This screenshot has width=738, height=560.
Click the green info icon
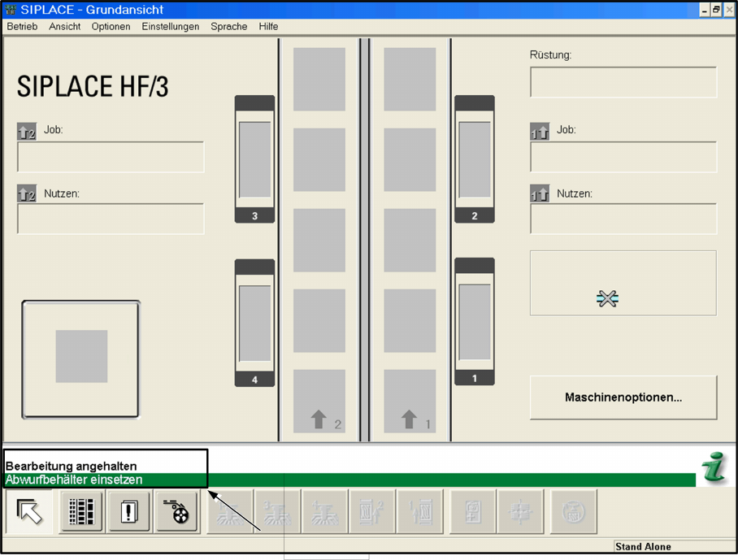point(715,469)
